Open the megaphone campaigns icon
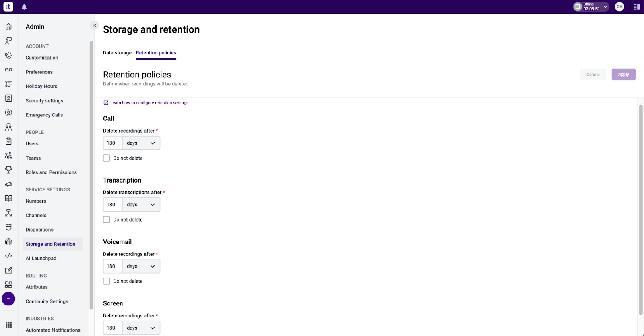 tap(8, 184)
